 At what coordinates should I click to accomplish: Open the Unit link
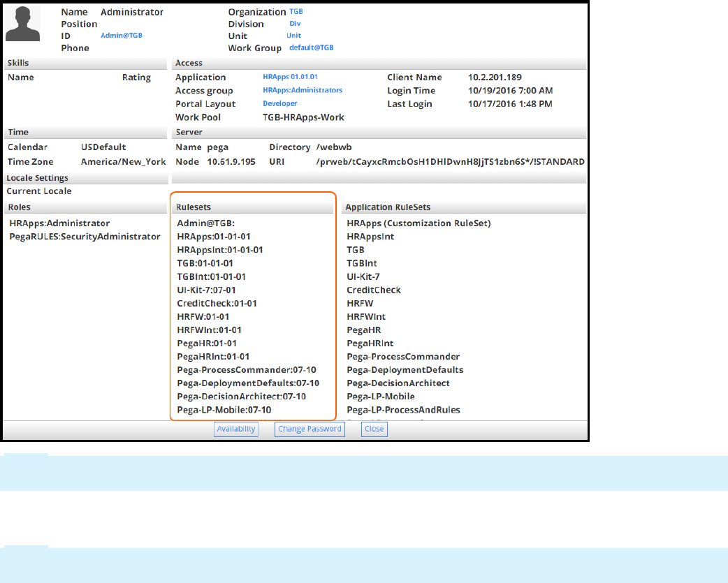294,36
